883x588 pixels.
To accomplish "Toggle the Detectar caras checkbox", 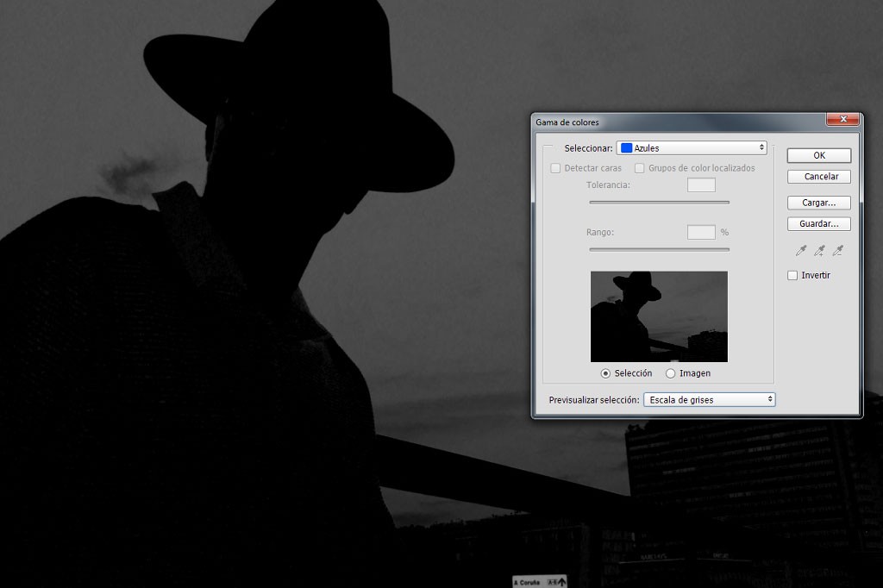I will tap(555, 168).
